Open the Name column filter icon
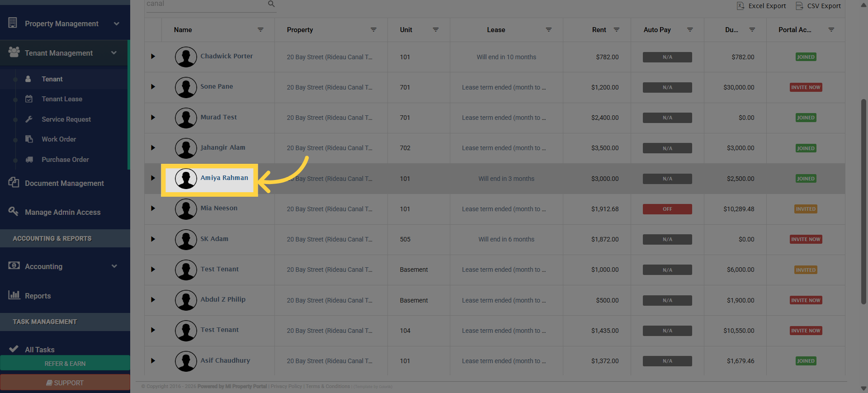 [x=260, y=30]
